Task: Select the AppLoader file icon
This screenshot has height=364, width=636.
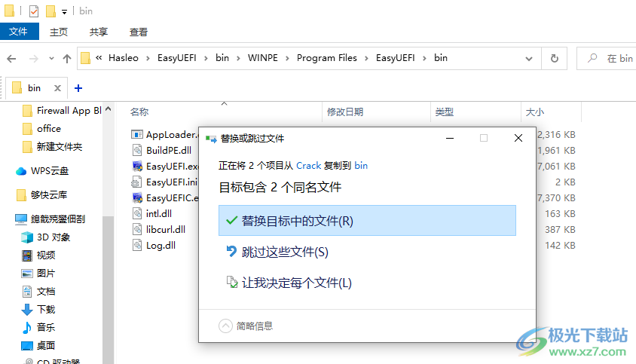Action: pyautogui.click(x=137, y=134)
